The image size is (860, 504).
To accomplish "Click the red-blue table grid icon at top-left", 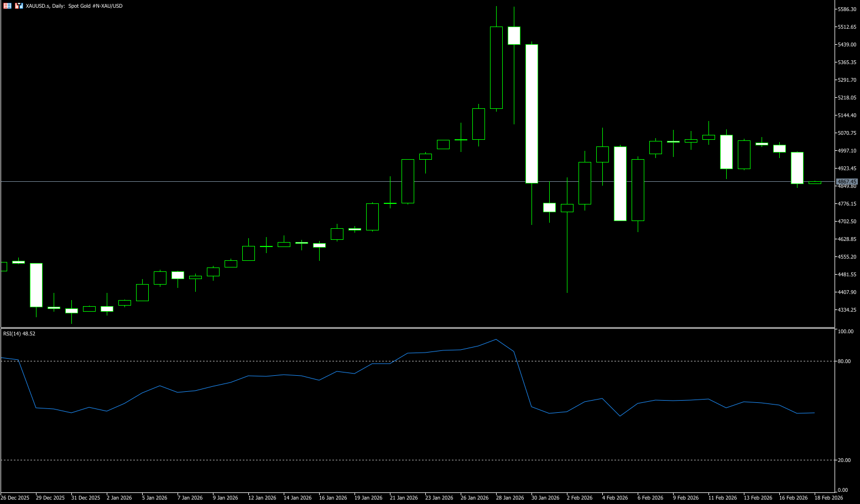I will tap(7, 6).
